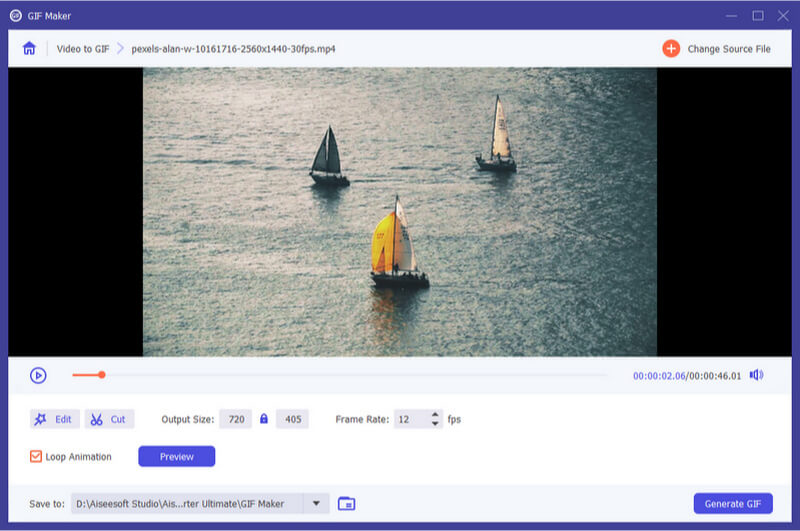Screen dimensions: 800x531
Task: Click the orange plus Change Source icon
Action: coord(671,49)
